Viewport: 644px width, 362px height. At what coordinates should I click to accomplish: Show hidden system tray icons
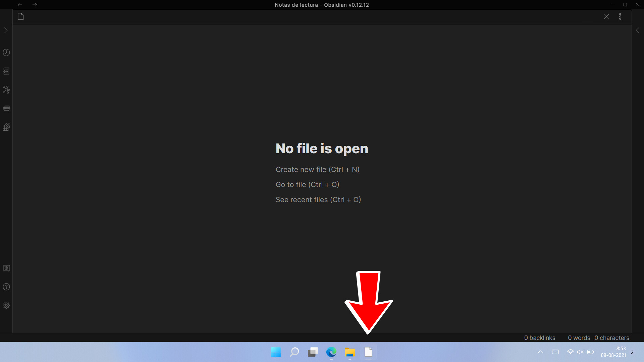[x=540, y=352]
